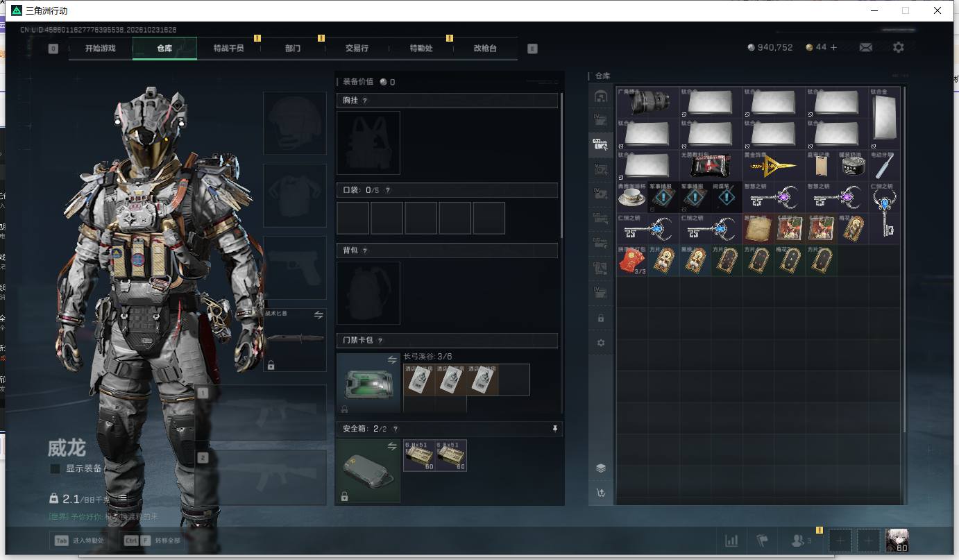
Task: Click the equipment panel vertical scrollbar
Action: tap(561, 167)
